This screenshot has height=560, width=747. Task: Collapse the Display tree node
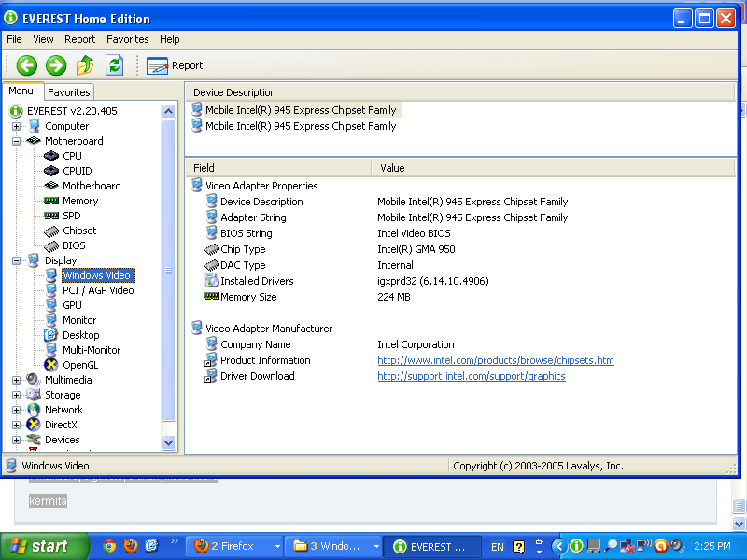click(x=16, y=260)
